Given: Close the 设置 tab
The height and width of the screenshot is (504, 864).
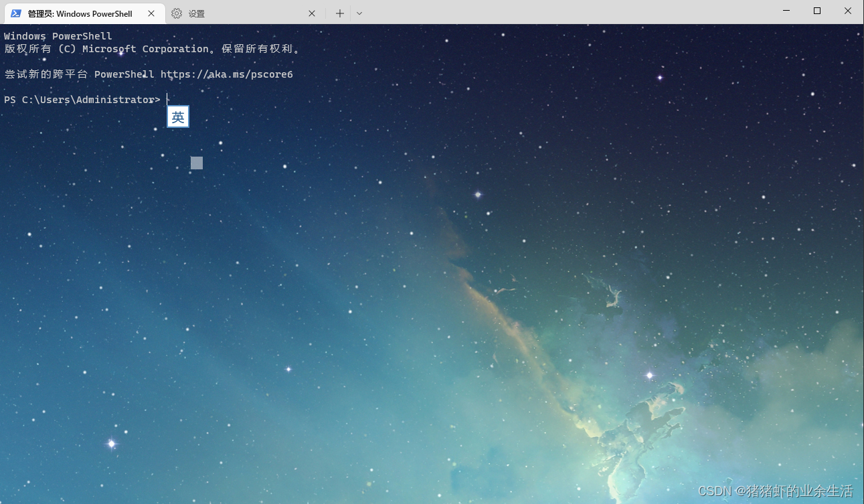Looking at the screenshot, I should tap(312, 13).
